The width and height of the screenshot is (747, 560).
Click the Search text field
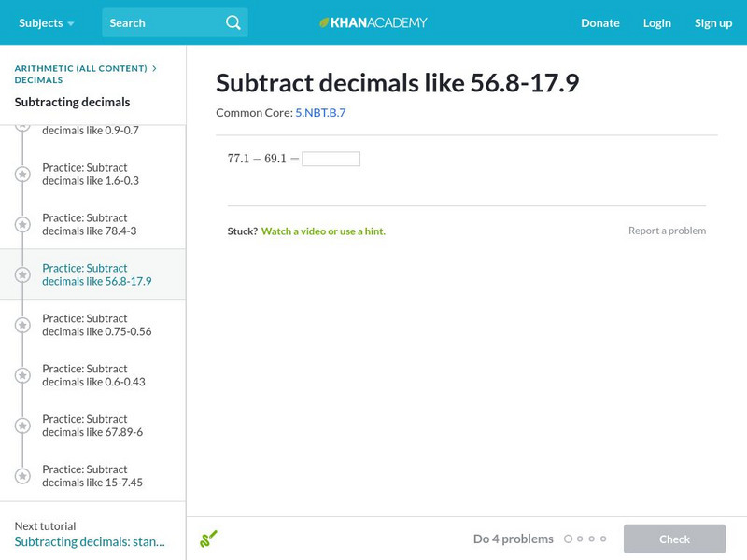pos(163,22)
